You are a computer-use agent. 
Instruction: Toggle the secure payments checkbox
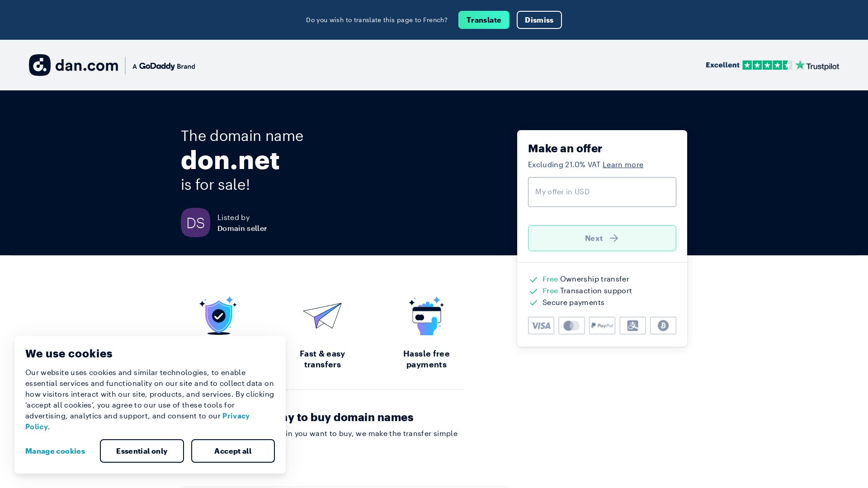pyautogui.click(x=533, y=302)
